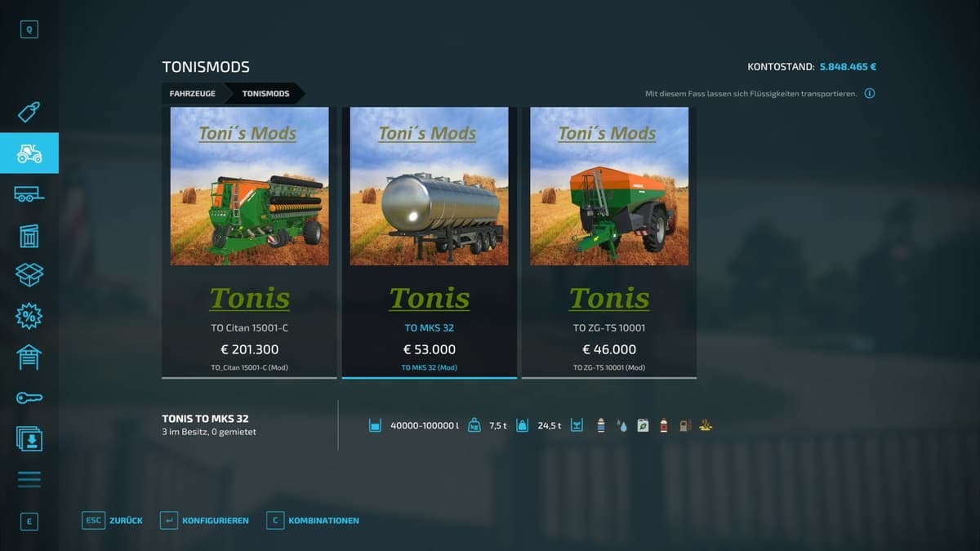Click the Q key page-up indicator

pos(29,30)
